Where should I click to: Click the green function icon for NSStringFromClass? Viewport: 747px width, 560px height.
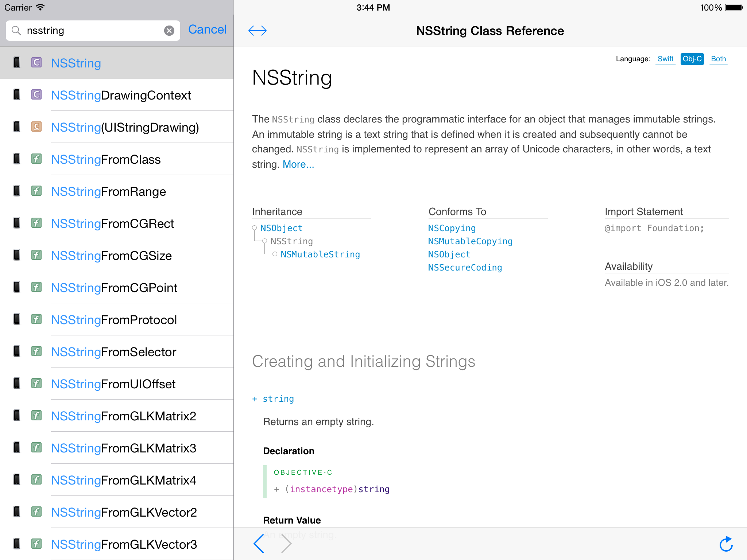click(x=36, y=159)
